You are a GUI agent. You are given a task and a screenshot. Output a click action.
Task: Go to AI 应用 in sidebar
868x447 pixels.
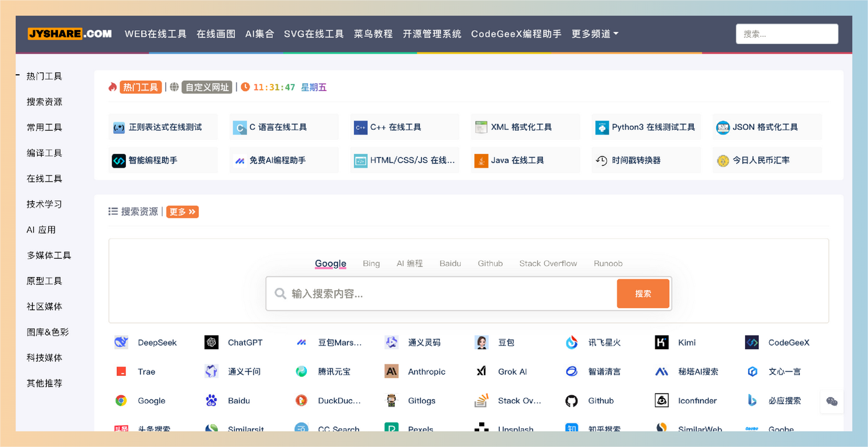(x=41, y=230)
